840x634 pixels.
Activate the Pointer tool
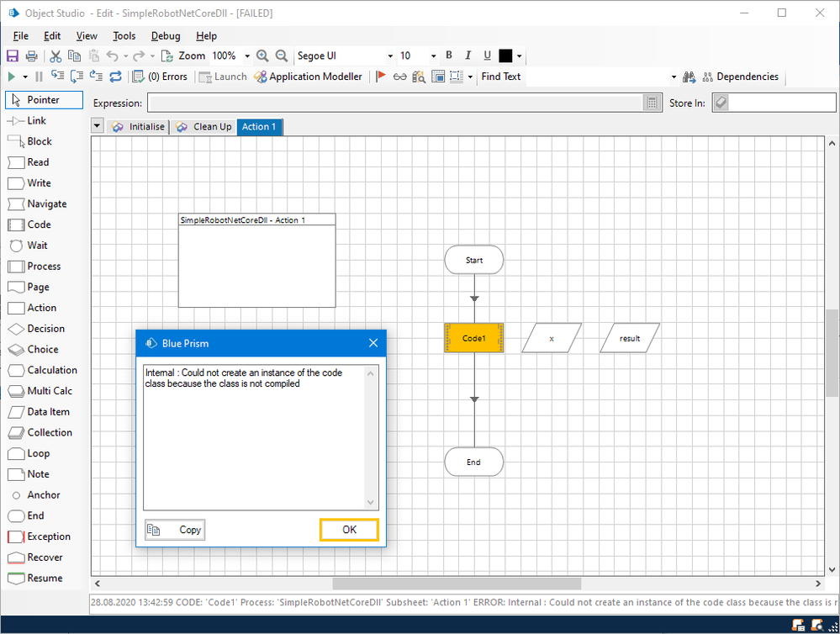point(45,100)
